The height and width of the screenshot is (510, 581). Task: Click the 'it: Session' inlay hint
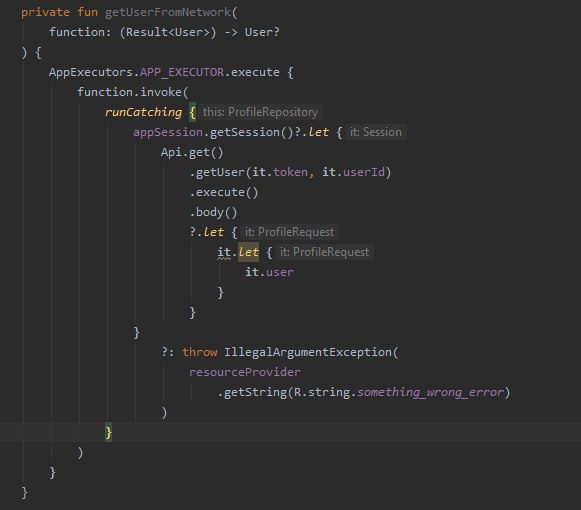click(376, 132)
